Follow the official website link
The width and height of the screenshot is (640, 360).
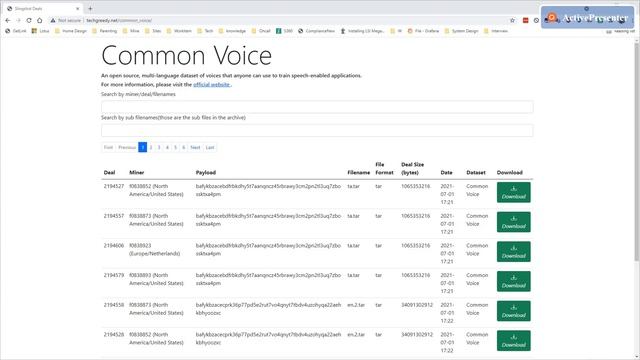(x=211, y=84)
